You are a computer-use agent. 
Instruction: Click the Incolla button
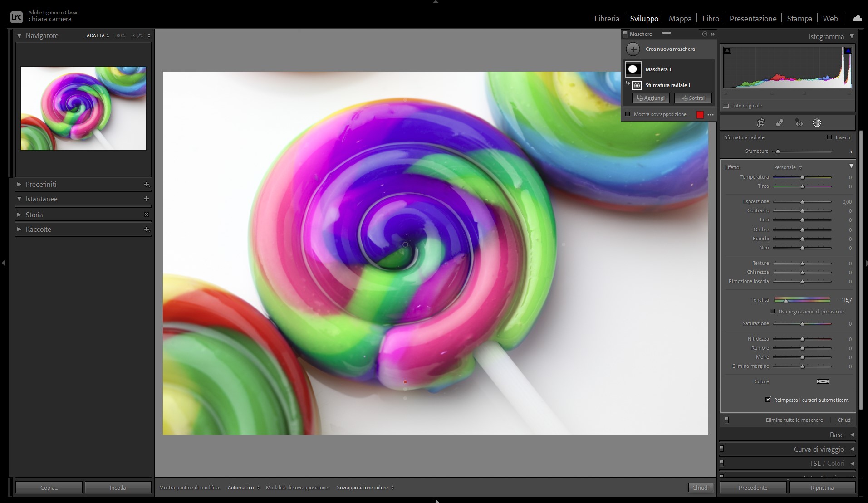click(118, 488)
